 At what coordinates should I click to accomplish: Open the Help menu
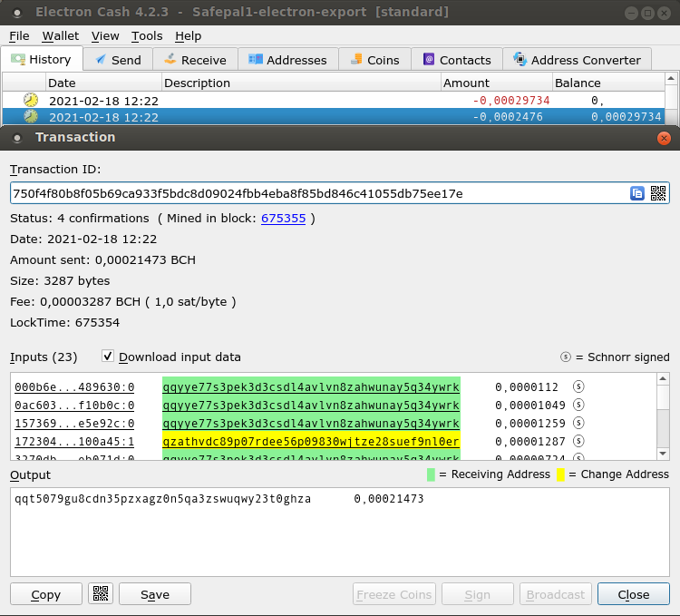pyautogui.click(x=189, y=36)
